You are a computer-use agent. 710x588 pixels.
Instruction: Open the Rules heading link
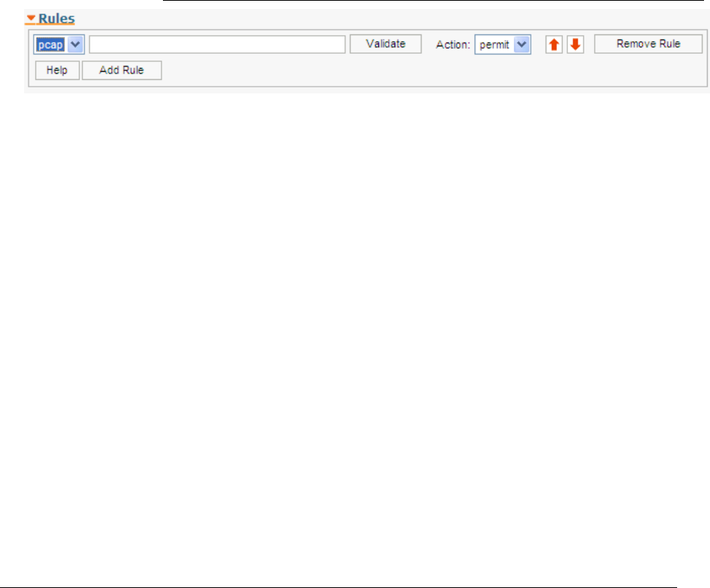click(x=57, y=19)
